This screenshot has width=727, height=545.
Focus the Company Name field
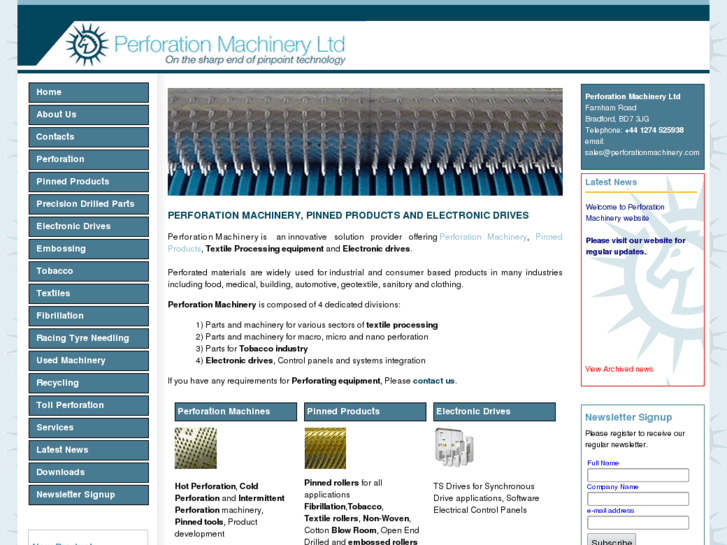point(638,499)
